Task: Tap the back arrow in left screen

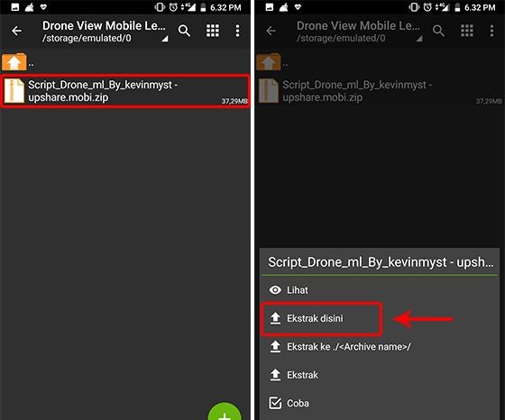Action: click(x=16, y=31)
